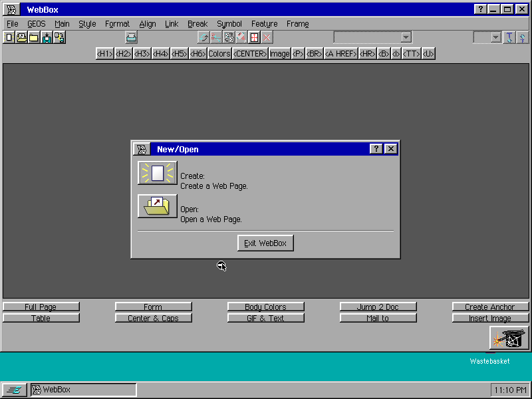The image size is (532, 399).
Task: Click the scissors cut toolbar icon
Action: (x=216, y=37)
